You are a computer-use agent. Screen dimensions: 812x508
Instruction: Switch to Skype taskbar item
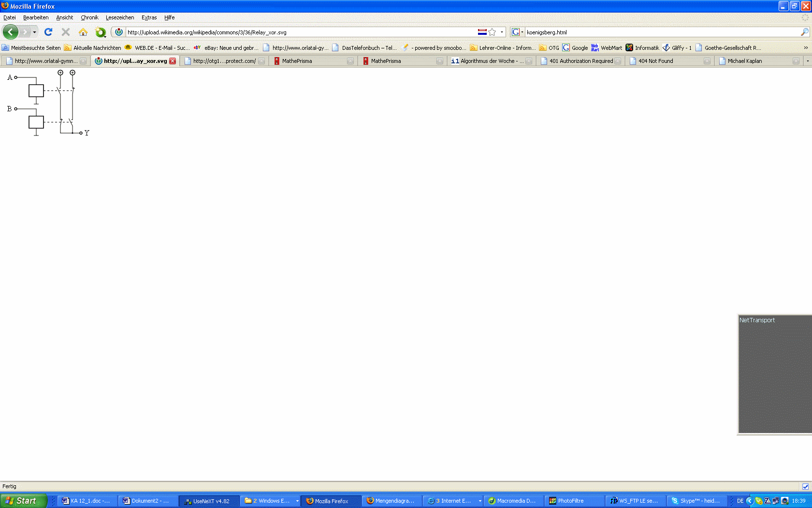point(696,501)
